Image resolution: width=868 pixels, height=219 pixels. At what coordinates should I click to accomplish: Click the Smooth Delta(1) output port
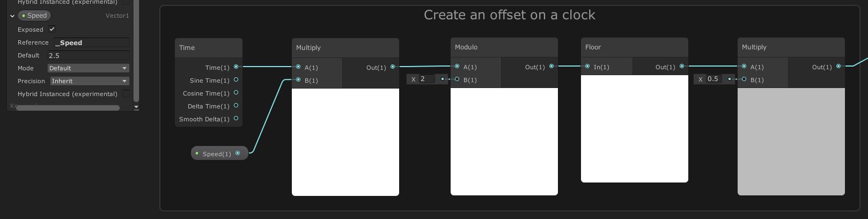coord(236,119)
